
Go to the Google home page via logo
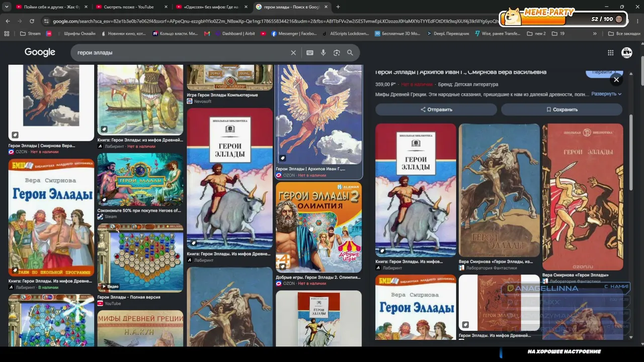pos(40,52)
